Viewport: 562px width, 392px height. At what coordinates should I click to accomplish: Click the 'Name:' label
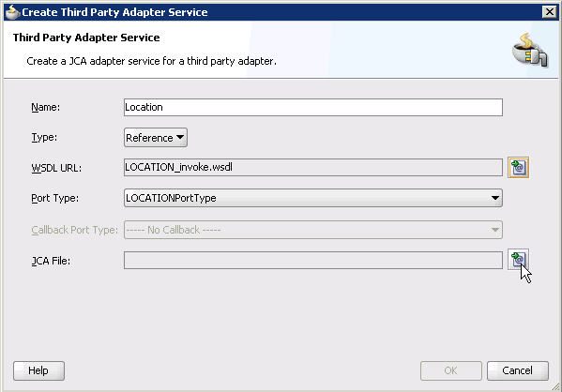pyautogui.click(x=46, y=107)
